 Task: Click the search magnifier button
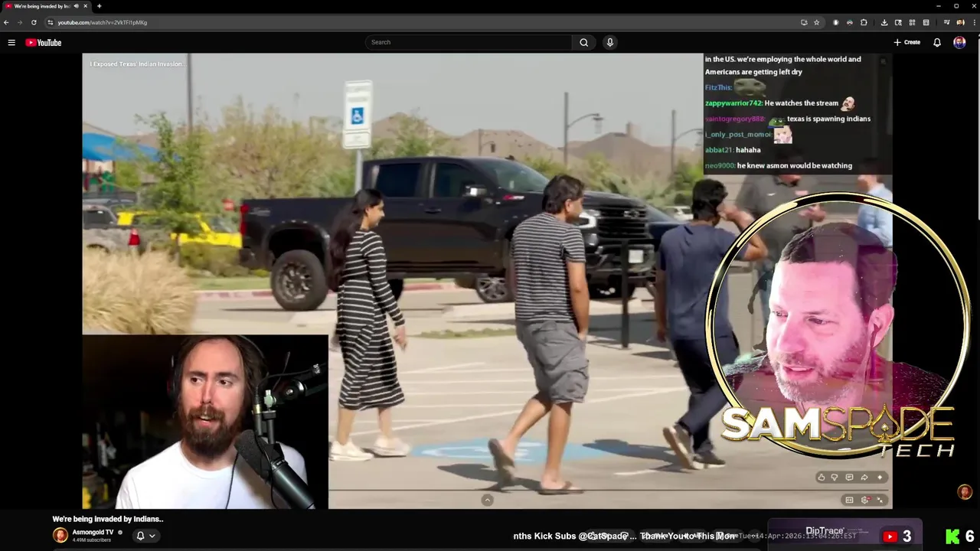pos(583,42)
